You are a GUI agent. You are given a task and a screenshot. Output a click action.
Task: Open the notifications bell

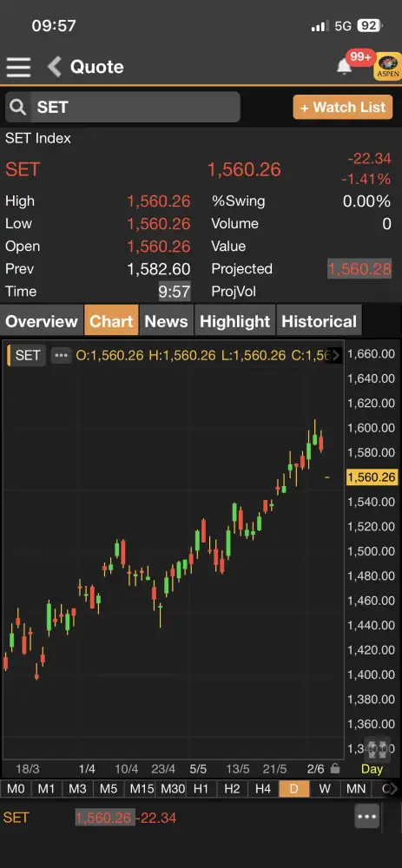click(345, 67)
